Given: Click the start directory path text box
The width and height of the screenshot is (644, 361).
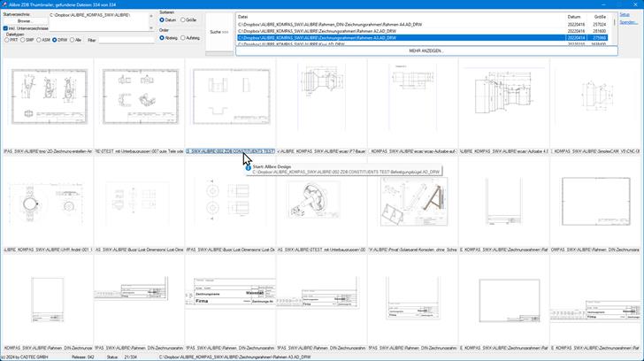Looking at the screenshot, I should (98, 21).
